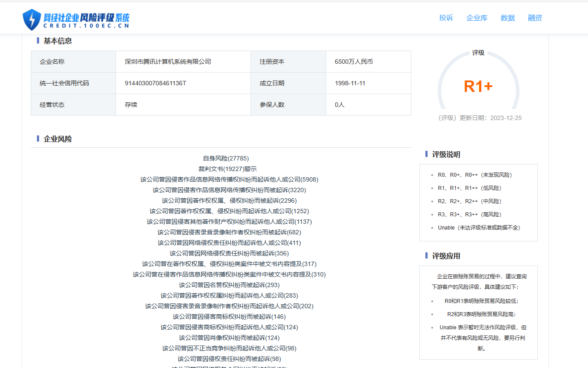The image size is (588, 368).
Task: Select 融资 in the top navigation
Action: point(535,18)
